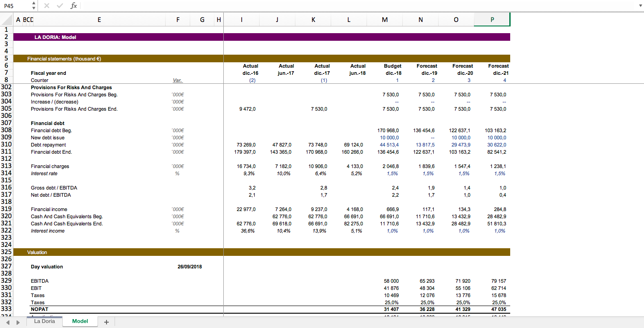644x328 pixels.
Task: Select Cash Equivalents End. value 51 810,3
Action: [x=497, y=224]
